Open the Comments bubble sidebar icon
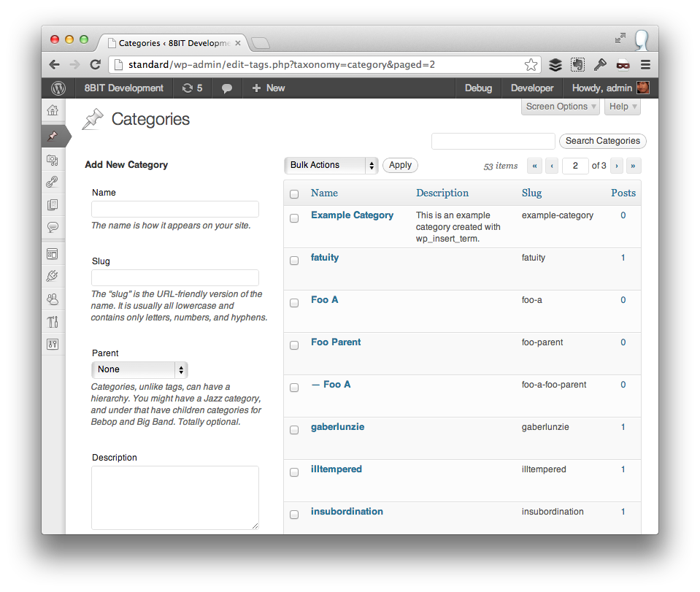 click(53, 227)
